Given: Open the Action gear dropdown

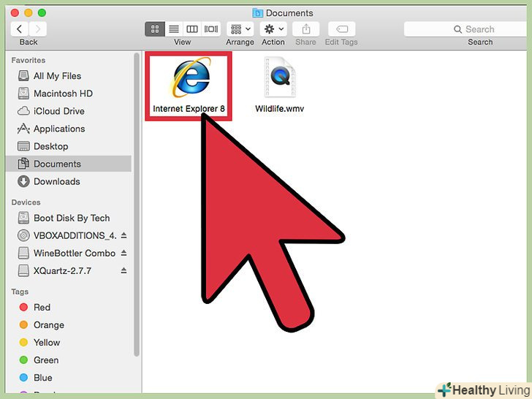Looking at the screenshot, I should tap(273, 29).
